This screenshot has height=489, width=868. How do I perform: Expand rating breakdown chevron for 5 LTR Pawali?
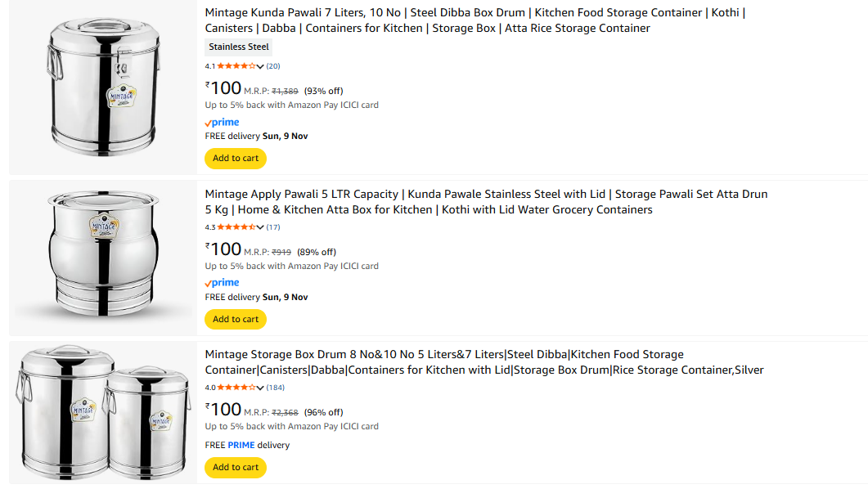(260, 227)
